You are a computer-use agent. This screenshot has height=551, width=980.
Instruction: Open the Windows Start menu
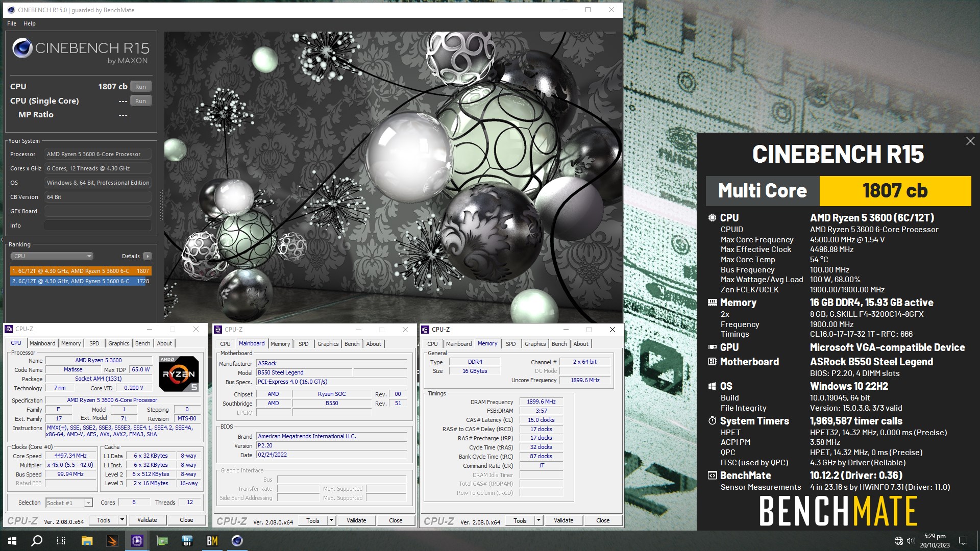click(x=12, y=541)
